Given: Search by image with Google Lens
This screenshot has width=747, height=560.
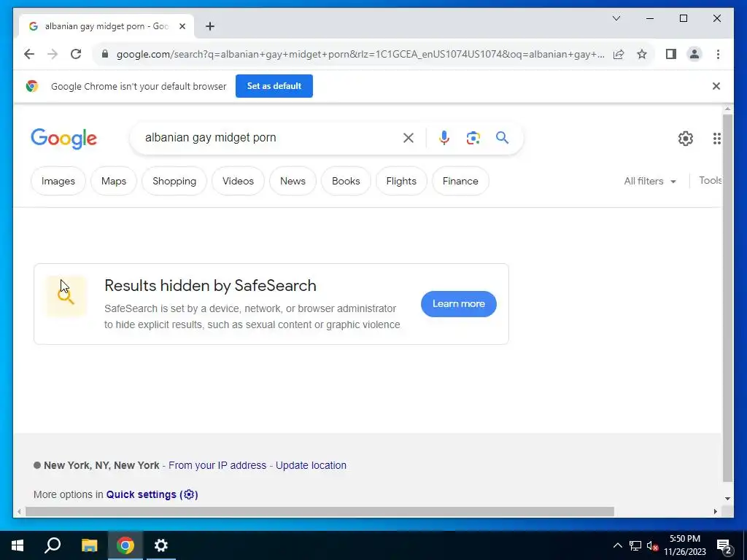Looking at the screenshot, I should pos(473,138).
